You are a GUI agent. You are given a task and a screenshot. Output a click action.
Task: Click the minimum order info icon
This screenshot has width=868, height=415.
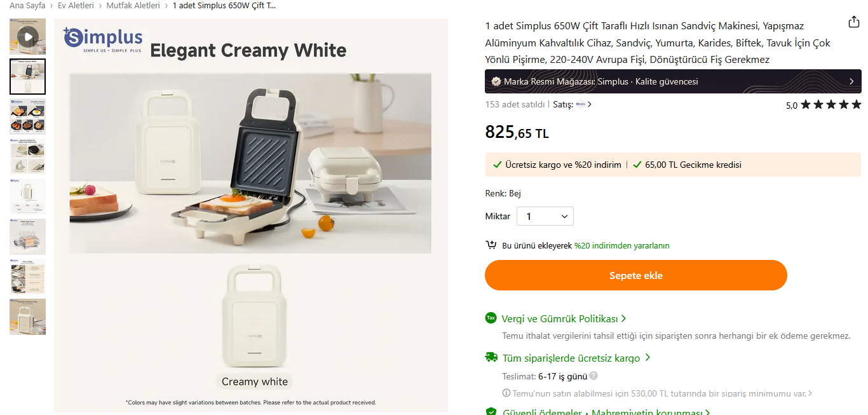[506, 393]
